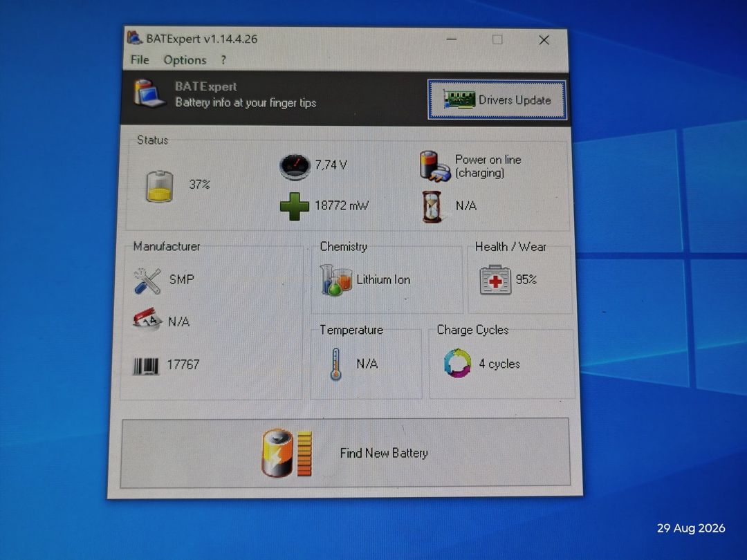The height and width of the screenshot is (560, 747).
Task: Click the N/A manufacture date value
Action: 178,322
